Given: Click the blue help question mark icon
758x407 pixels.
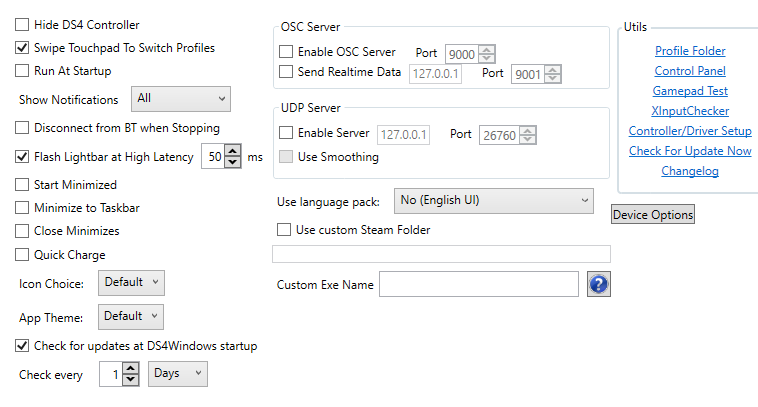Looking at the screenshot, I should pos(599,284).
